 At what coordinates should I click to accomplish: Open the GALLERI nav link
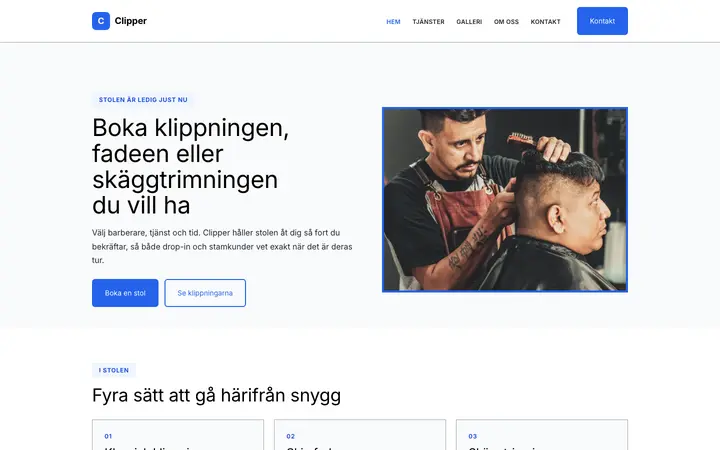pos(469,22)
